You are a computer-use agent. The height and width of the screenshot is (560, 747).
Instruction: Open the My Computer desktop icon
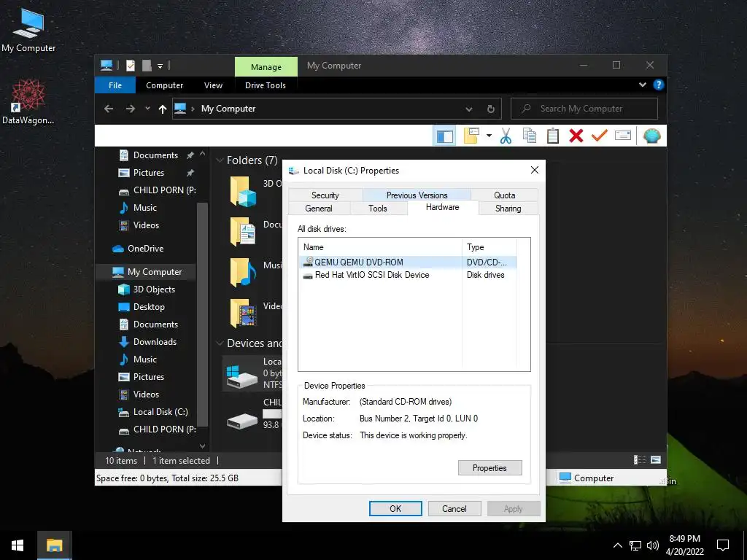click(28, 30)
